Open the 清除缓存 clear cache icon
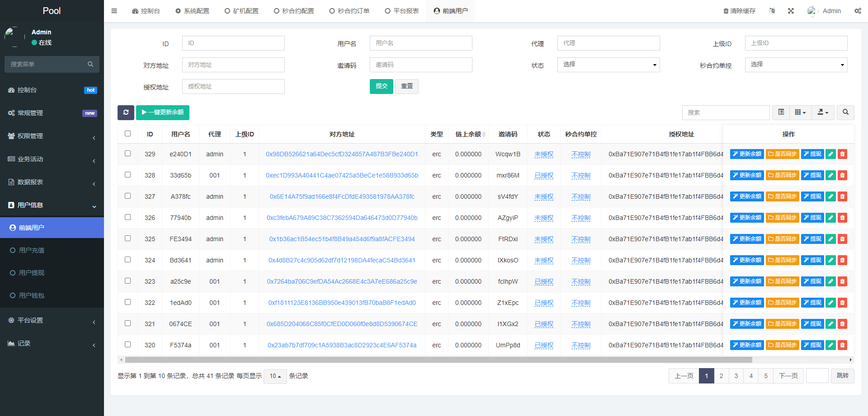Screen dimensions: 868x416 (x=740, y=10)
